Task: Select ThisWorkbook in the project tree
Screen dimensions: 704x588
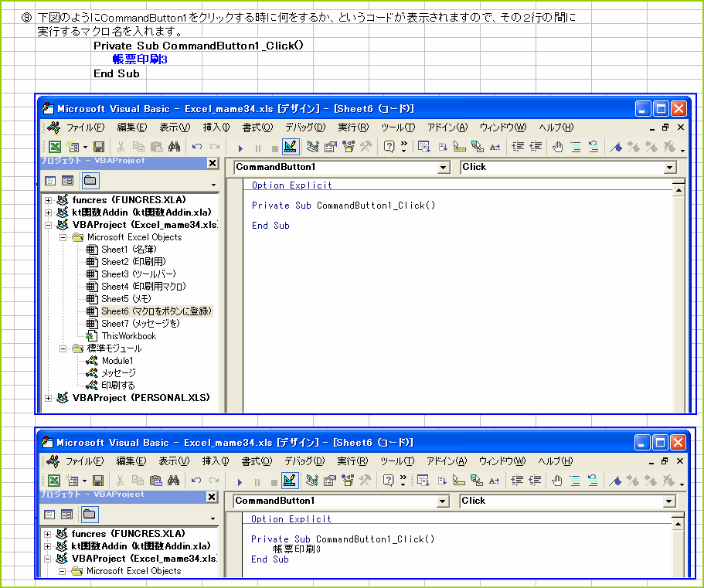Action: tap(128, 336)
